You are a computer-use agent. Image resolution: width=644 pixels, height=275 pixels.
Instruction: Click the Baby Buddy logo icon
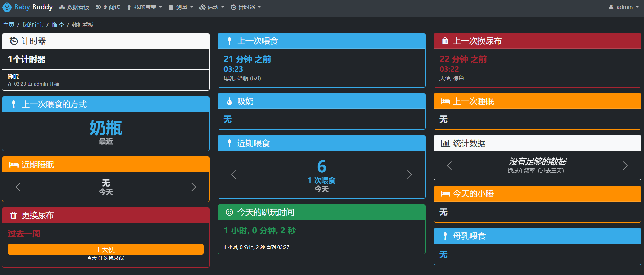point(7,7)
